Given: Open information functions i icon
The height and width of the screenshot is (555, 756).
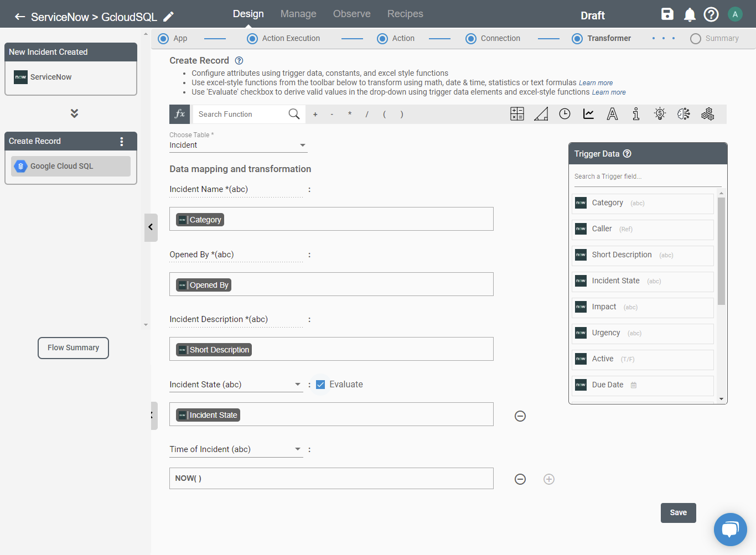Looking at the screenshot, I should pyautogui.click(x=636, y=114).
